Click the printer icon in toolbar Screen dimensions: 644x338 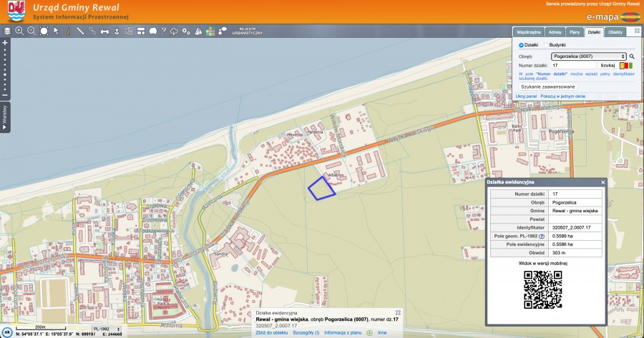(104, 31)
